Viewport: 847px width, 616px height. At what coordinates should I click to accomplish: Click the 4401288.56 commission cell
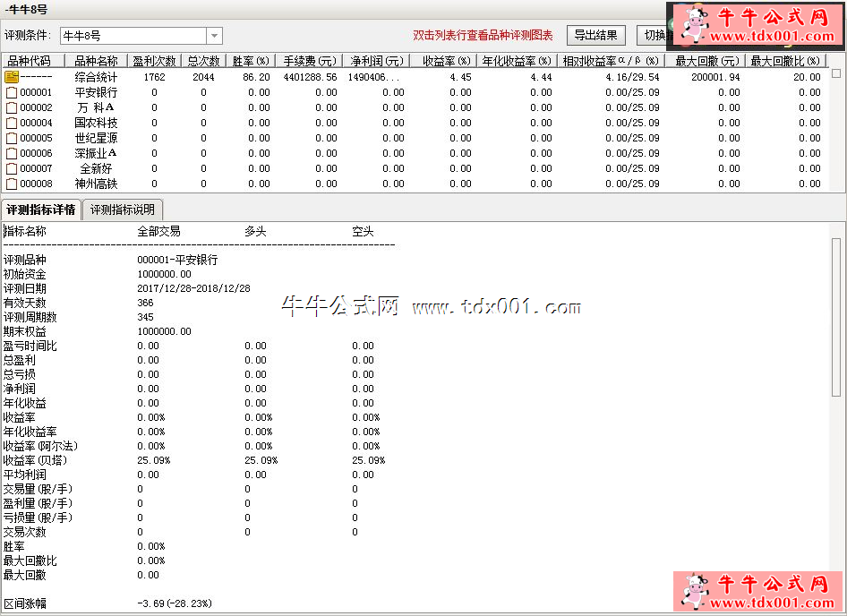coord(310,77)
